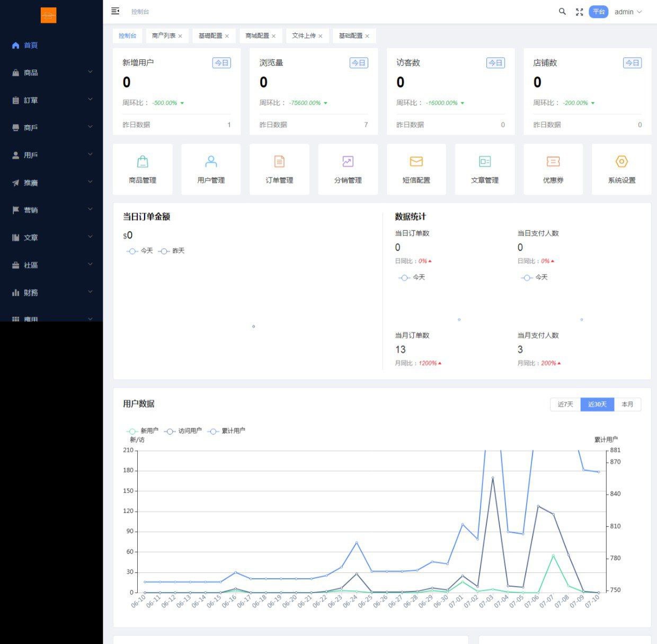Open 用户管理 person shortcut icon

tap(211, 162)
